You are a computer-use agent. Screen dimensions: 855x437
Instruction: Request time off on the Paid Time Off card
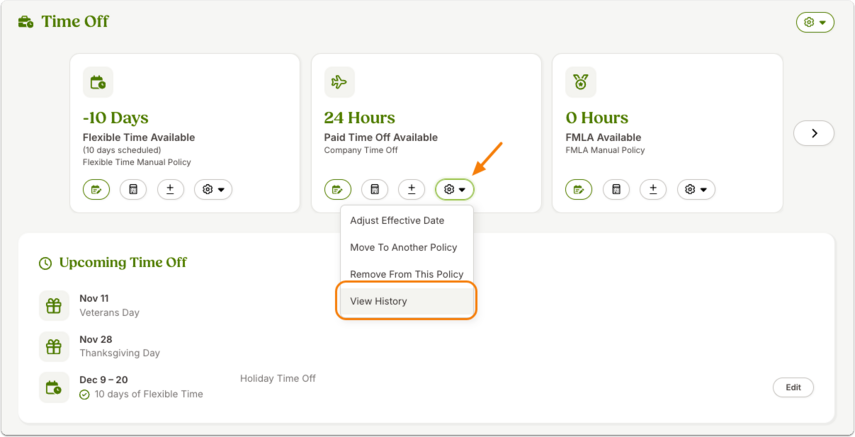click(338, 190)
